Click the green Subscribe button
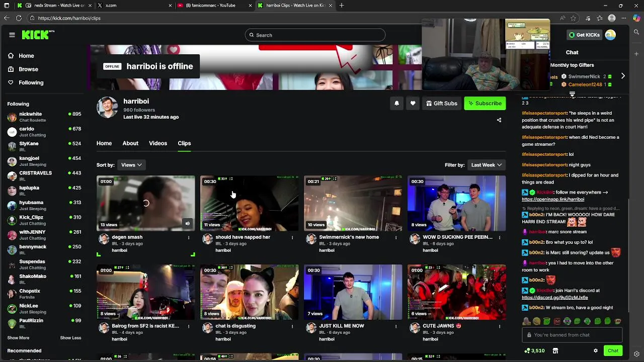 (x=485, y=103)
